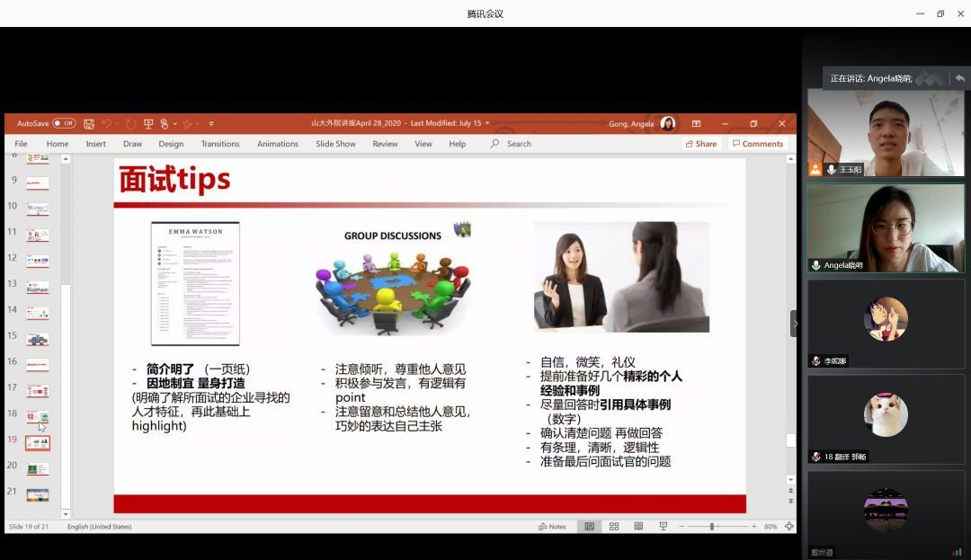Click the zoom slider handle
The image size is (971, 560).
click(x=711, y=527)
